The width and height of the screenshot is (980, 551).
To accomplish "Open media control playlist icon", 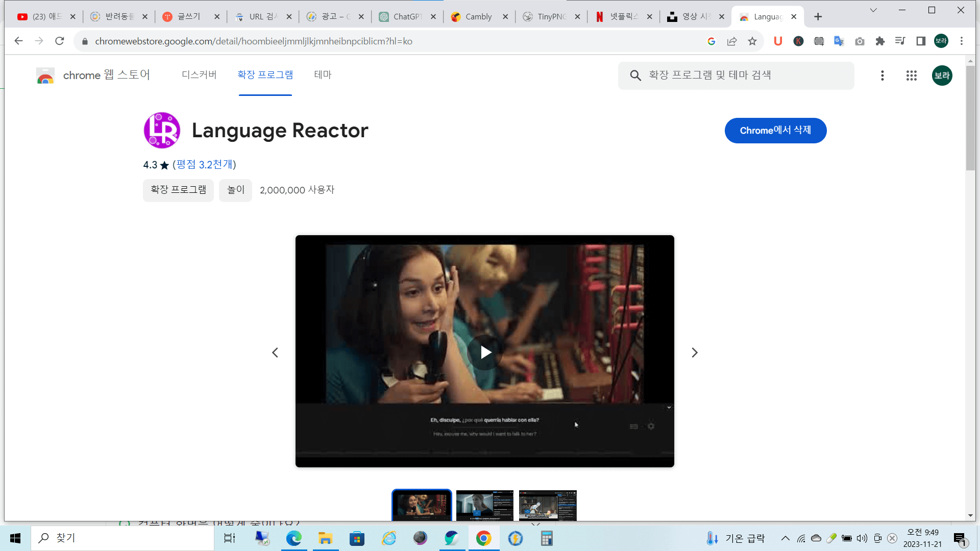I will (900, 41).
